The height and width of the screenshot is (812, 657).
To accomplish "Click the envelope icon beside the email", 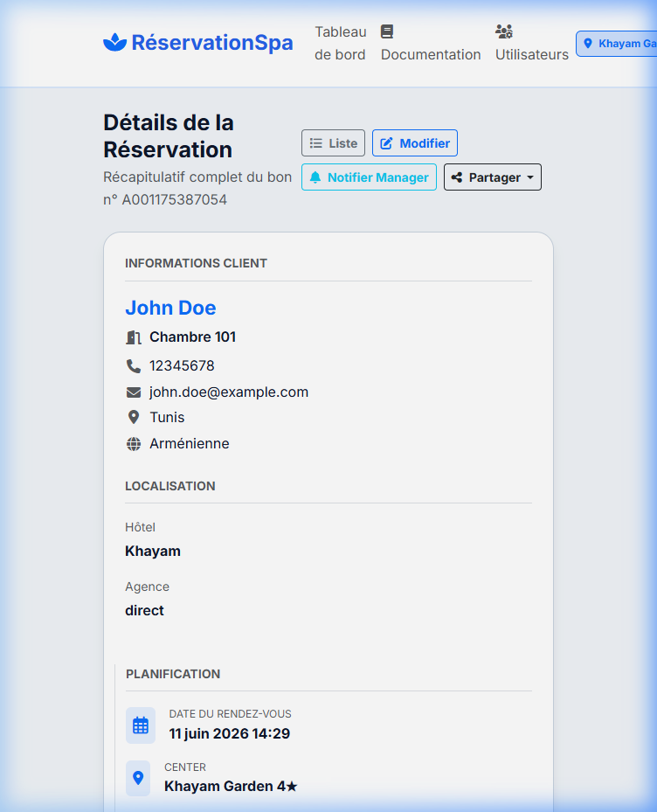I will pyautogui.click(x=134, y=392).
